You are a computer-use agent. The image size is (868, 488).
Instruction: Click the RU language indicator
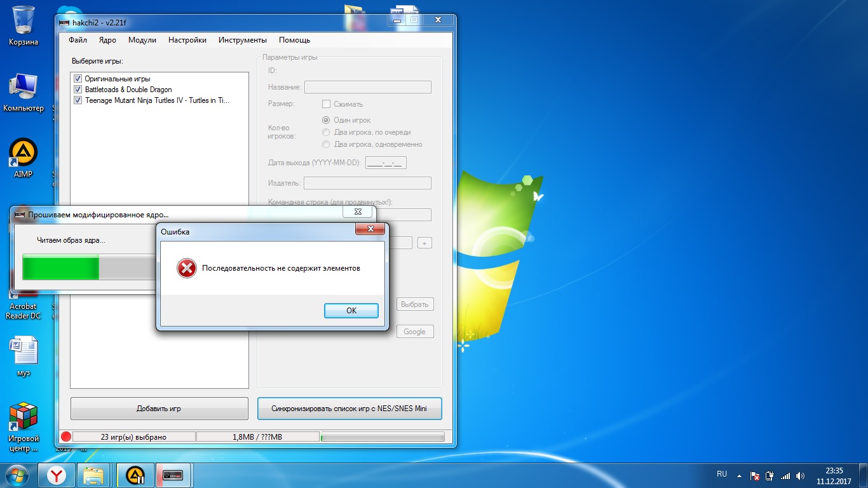[x=722, y=474]
